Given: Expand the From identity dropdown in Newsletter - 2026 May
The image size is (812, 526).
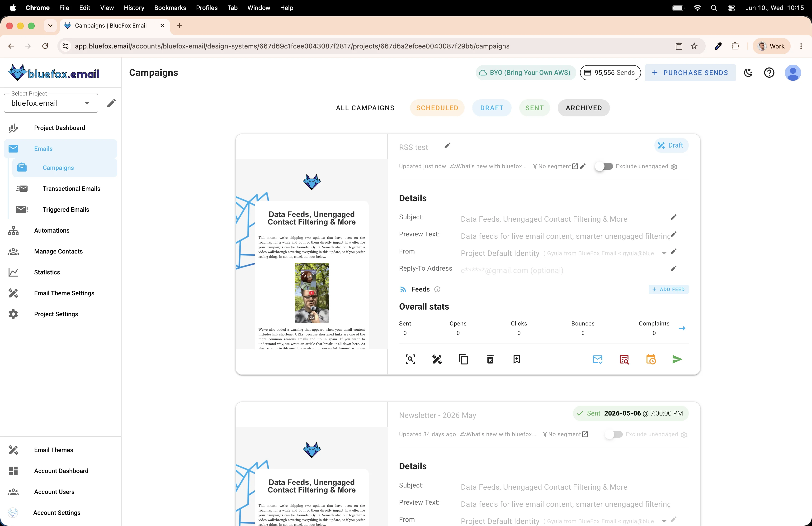Looking at the screenshot, I should pyautogui.click(x=664, y=521).
